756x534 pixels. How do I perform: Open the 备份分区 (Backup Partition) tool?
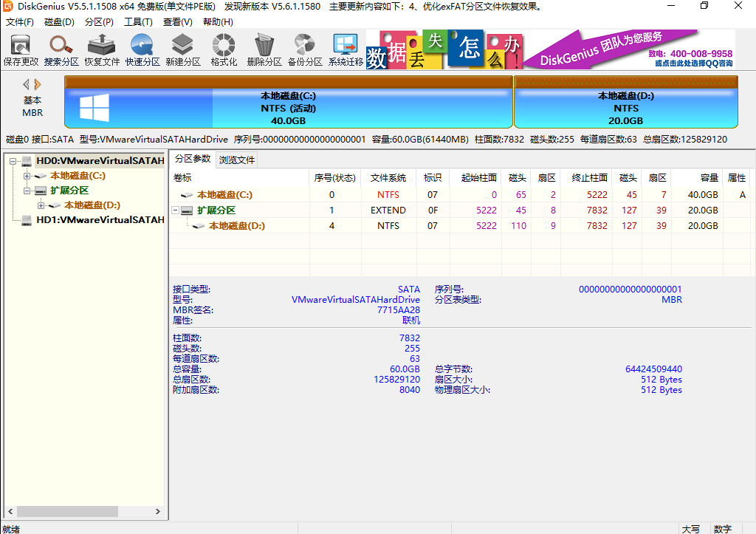click(305, 49)
